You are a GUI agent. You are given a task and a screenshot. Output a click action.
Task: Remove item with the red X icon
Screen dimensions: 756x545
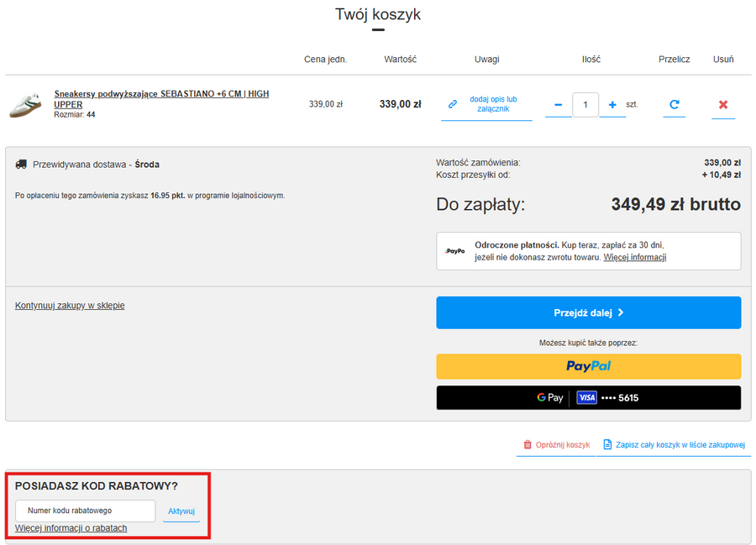pyautogui.click(x=723, y=105)
